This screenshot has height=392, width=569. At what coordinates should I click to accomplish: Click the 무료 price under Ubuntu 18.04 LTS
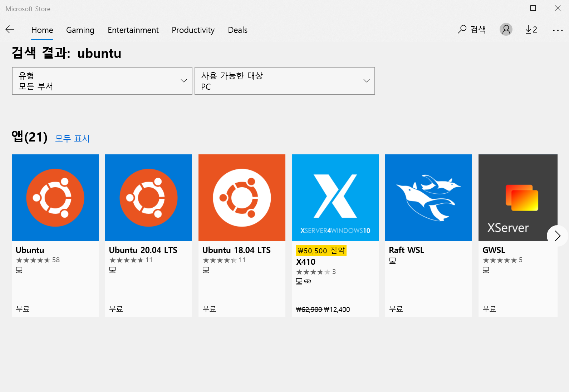coord(210,309)
